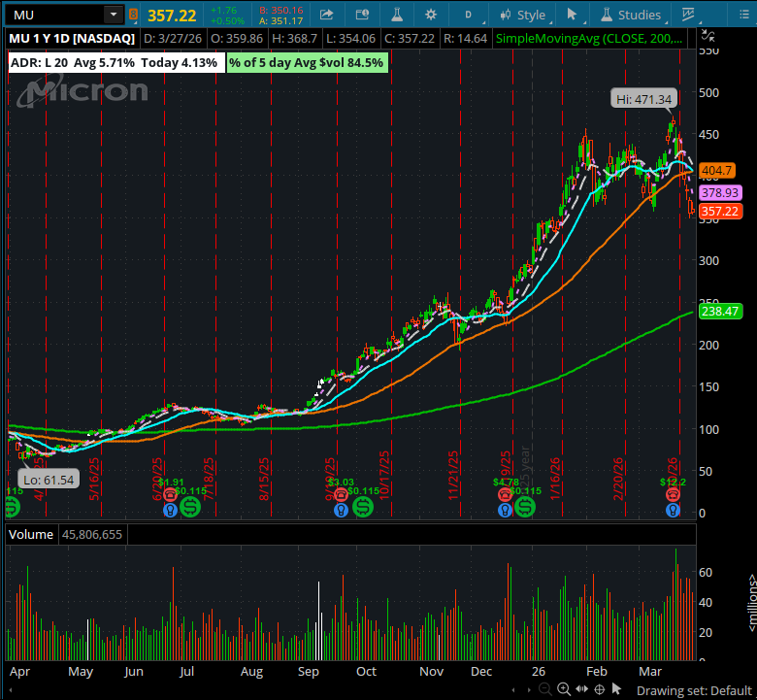Open chart settings gear icon
Image resolution: width=757 pixels, height=700 pixels.
(x=431, y=15)
